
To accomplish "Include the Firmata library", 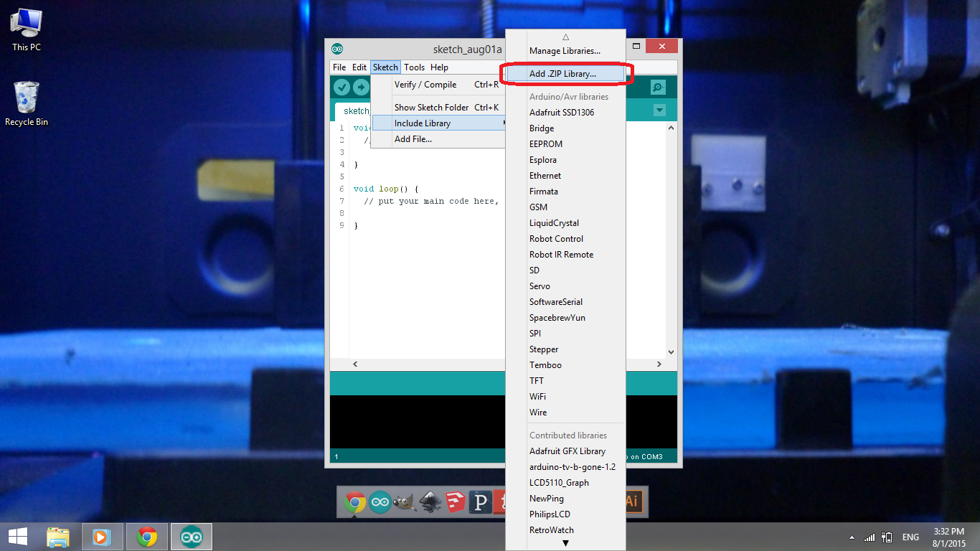I will pos(565,192).
